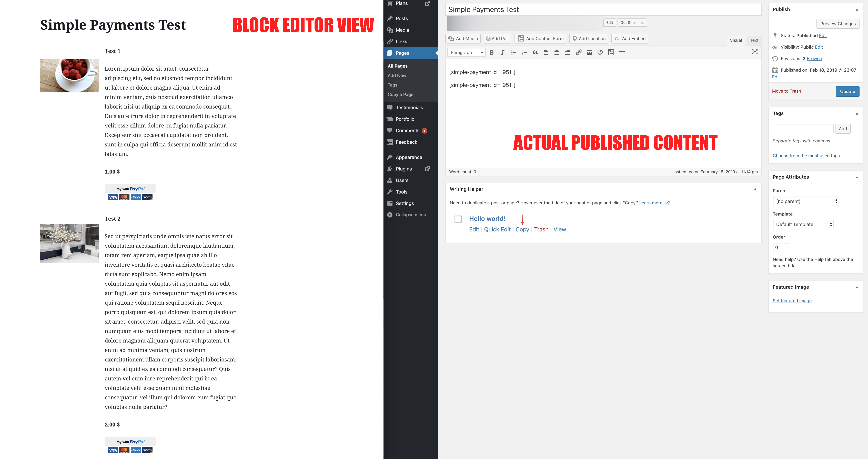Open the Paragraph format dropdown

(466, 52)
